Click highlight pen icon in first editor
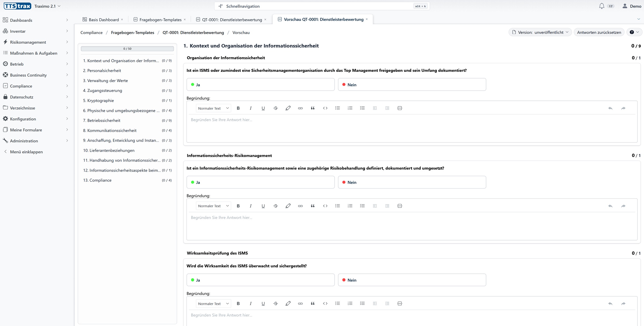The width and height of the screenshot is (644, 326). 288,108
